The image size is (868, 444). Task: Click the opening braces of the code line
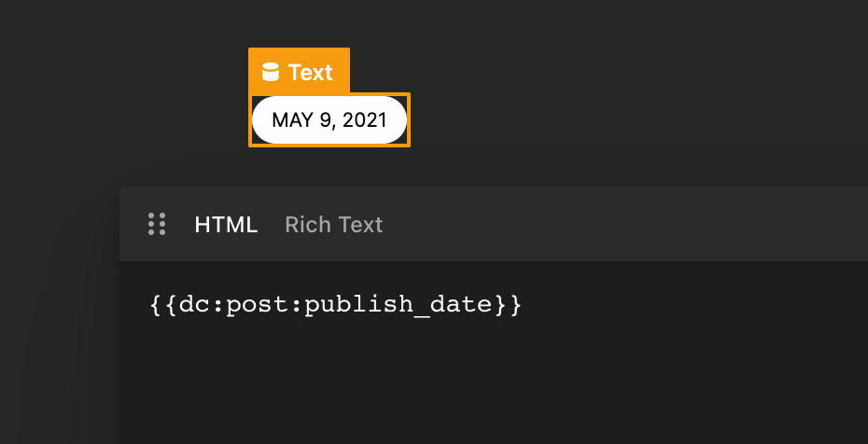pyautogui.click(x=163, y=305)
